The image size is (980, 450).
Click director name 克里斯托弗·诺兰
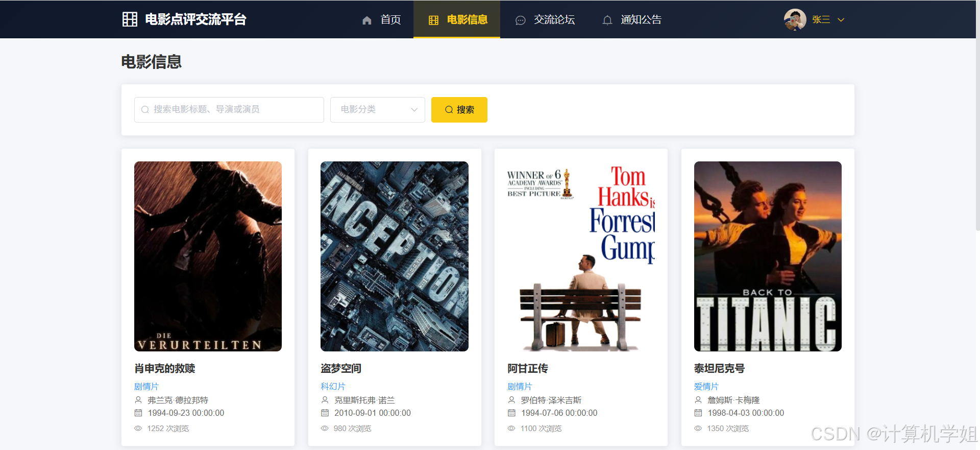point(364,400)
